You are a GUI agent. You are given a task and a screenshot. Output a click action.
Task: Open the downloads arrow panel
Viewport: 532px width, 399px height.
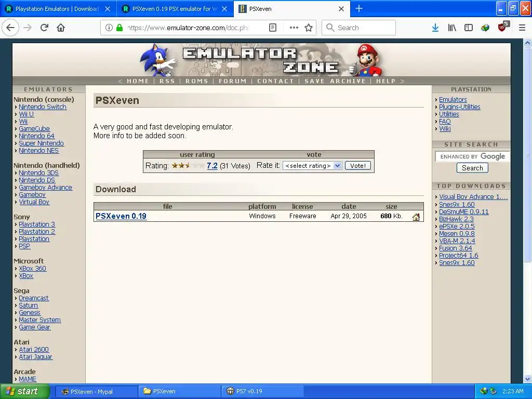[435, 28]
